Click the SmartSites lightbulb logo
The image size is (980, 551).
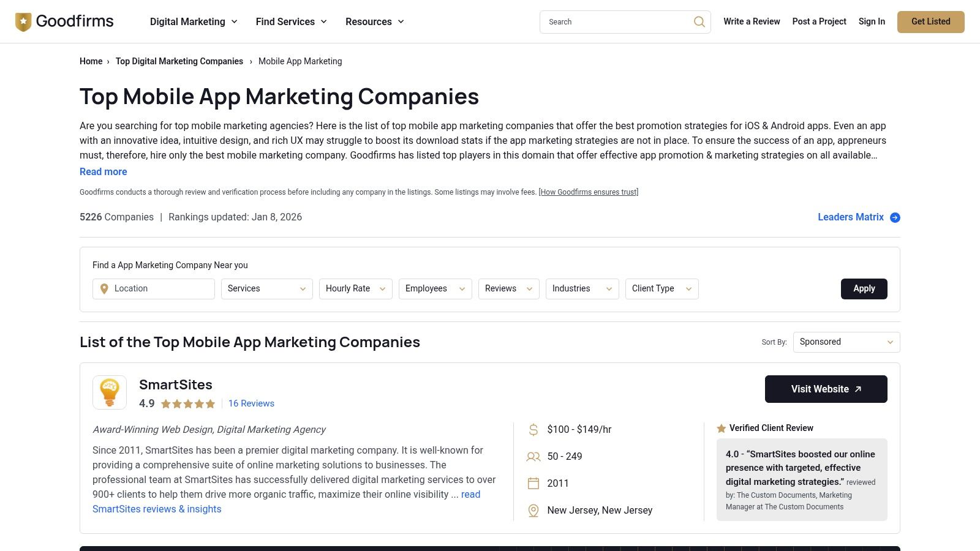(110, 392)
